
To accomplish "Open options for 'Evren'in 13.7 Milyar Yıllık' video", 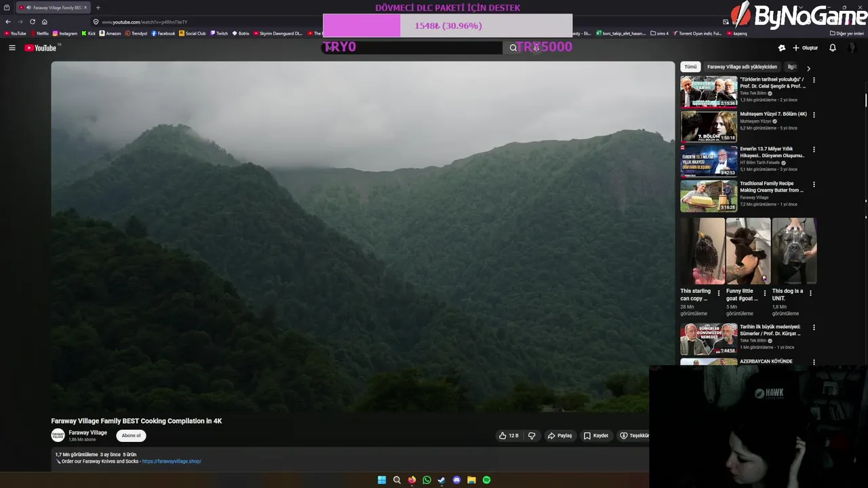I will click(x=814, y=149).
